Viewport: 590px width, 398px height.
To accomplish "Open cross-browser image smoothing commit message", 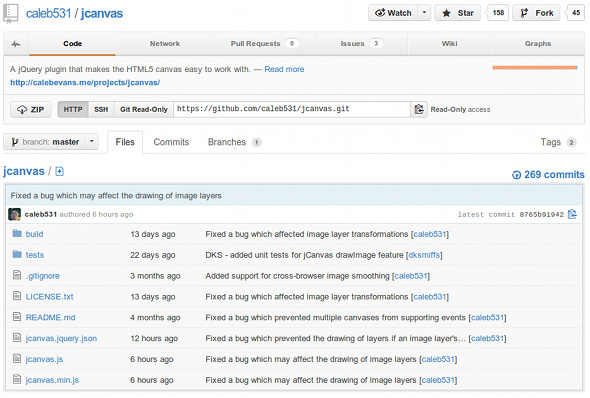I will 297,276.
